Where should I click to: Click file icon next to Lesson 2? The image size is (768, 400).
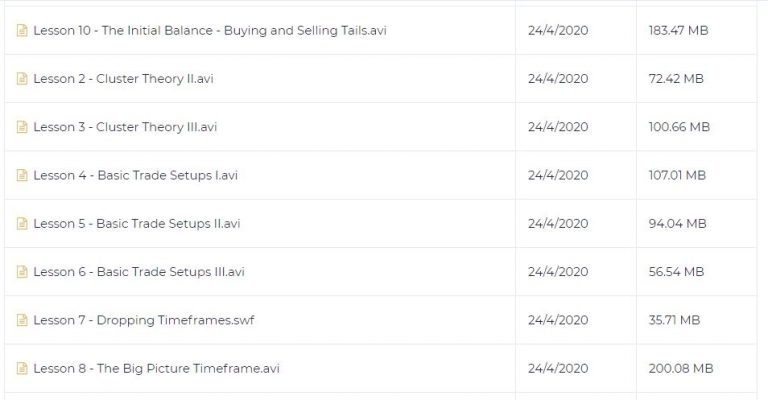(x=22, y=79)
